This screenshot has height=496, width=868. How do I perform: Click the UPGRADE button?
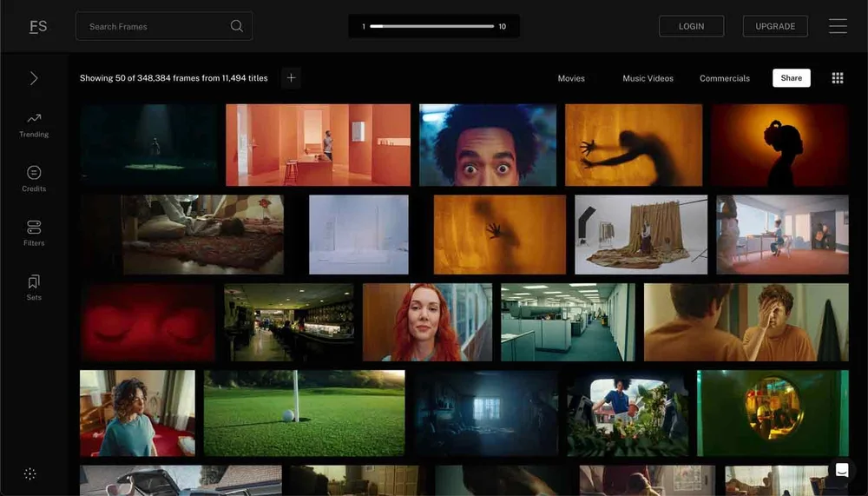(x=775, y=26)
